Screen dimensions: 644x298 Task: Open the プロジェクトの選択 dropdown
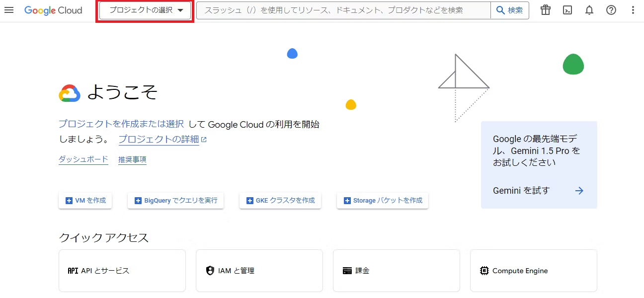point(145,10)
